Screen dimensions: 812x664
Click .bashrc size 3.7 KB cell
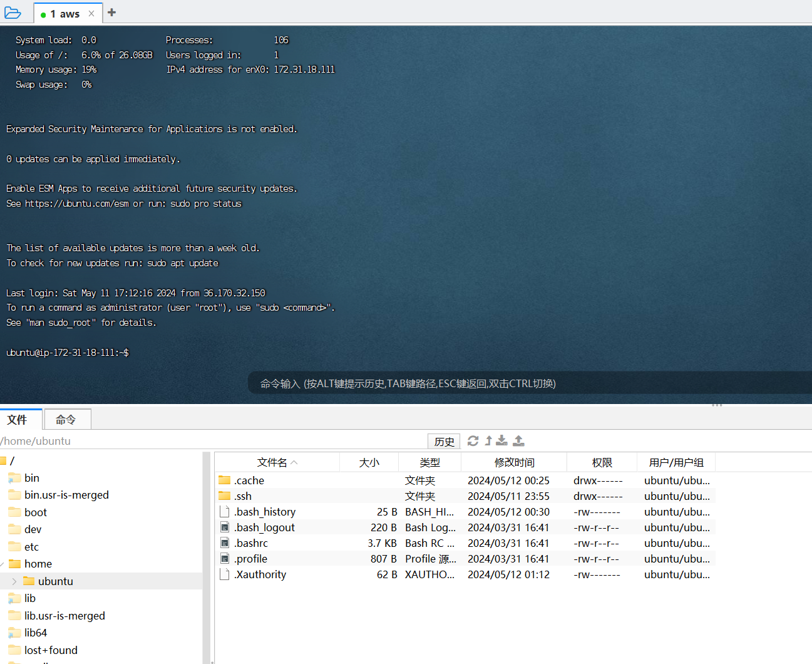[382, 543]
